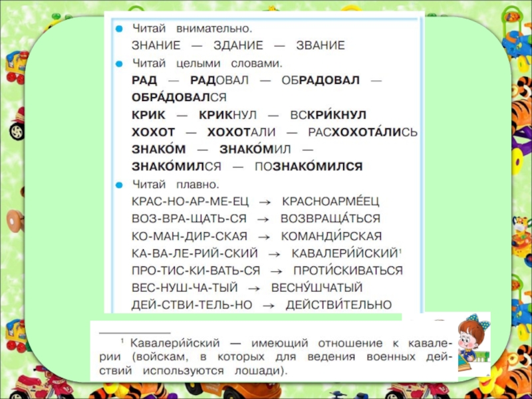Click the word РАСХОХОТАЛИСЬ
The width and height of the screenshot is (532, 399).
(362, 132)
